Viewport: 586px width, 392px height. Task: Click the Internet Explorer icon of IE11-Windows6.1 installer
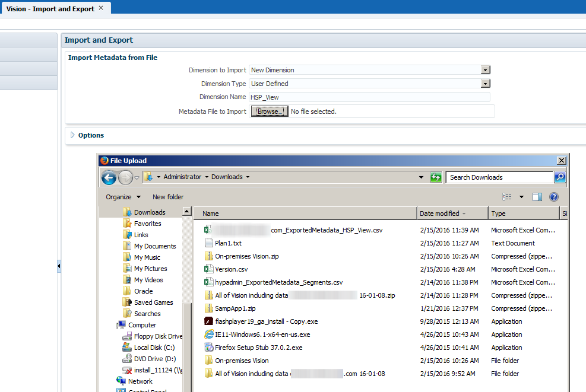[208, 334]
